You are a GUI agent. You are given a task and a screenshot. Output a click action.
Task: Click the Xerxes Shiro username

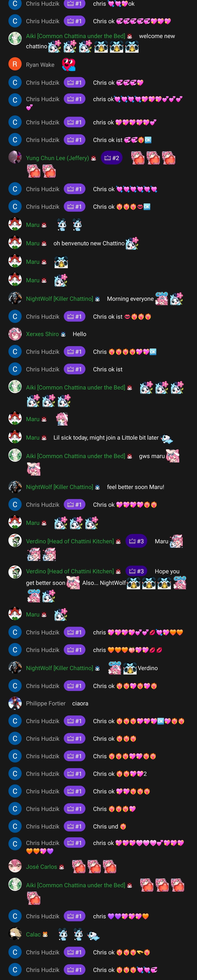(x=42, y=334)
